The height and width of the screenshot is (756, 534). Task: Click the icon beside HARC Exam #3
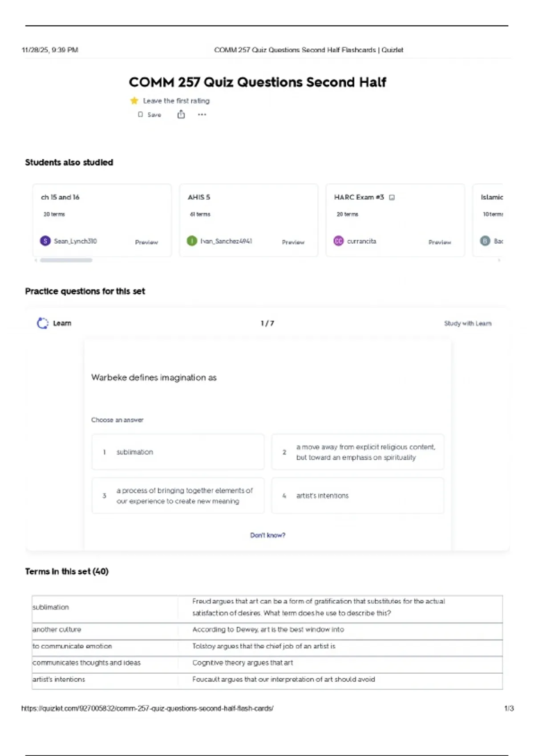click(x=392, y=197)
